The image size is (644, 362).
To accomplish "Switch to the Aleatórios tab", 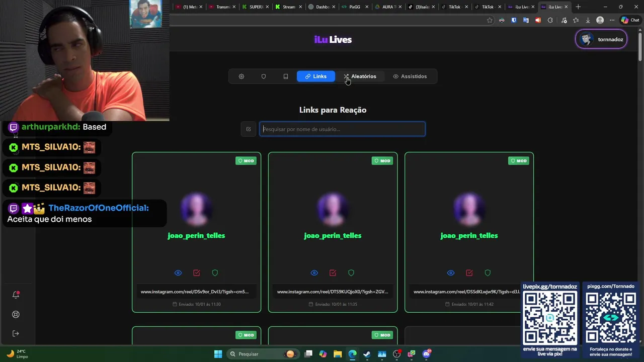I will (x=360, y=76).
